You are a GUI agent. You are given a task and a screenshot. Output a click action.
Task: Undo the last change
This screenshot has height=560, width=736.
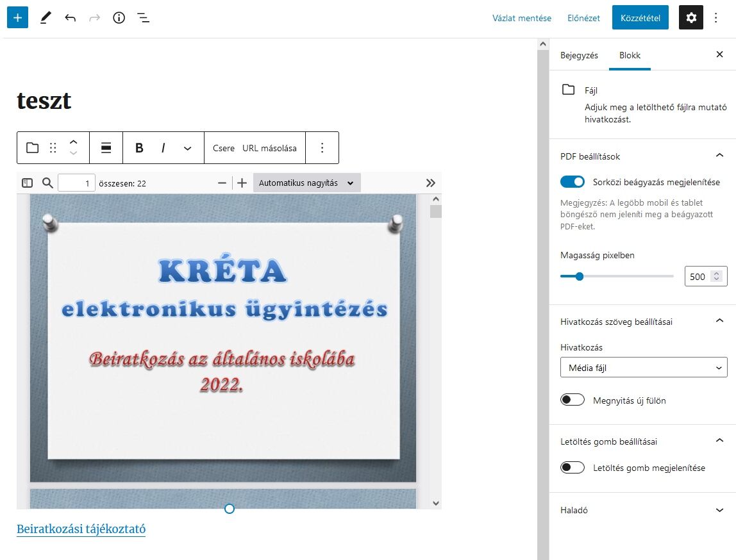(71, 18)
